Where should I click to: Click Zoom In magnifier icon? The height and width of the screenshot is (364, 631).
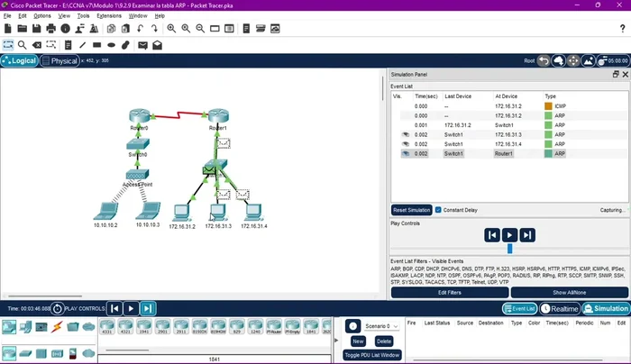(x=170, y=28)
